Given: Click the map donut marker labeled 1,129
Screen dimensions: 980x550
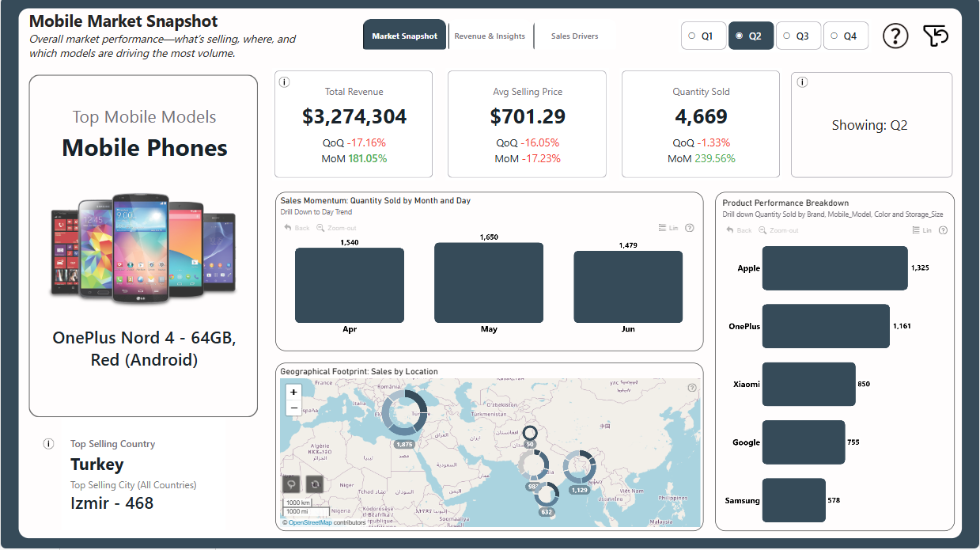Looking at the screenshot, I should 580,467.
